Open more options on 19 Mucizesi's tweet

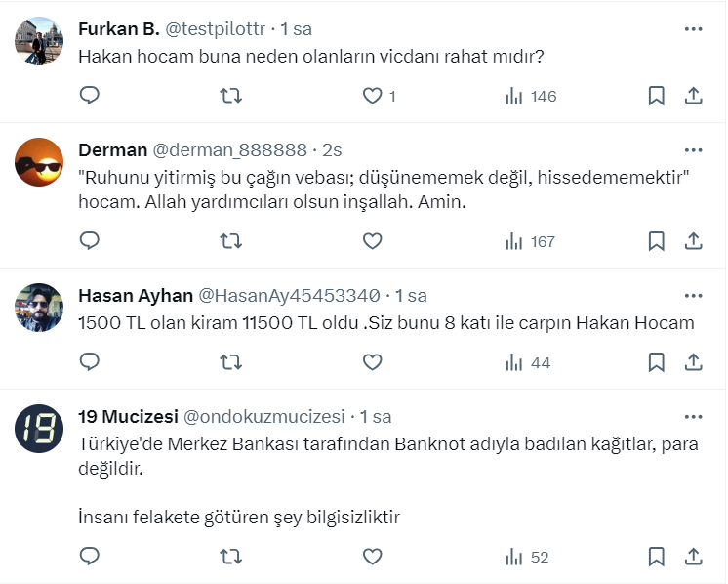coord(693,417)
